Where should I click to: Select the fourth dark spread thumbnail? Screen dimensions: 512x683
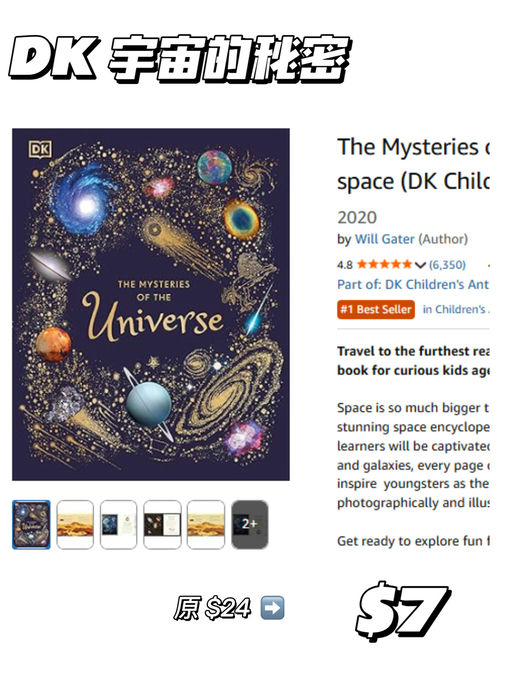[x=162, y=524]
